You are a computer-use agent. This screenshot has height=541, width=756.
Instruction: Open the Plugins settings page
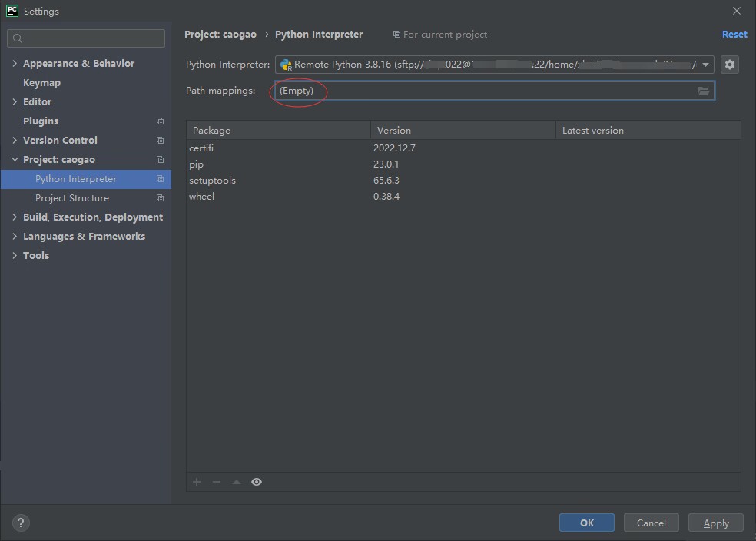41,121
